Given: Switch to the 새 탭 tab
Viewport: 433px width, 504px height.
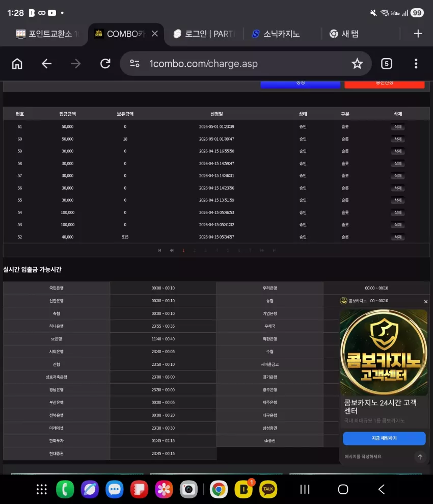Looking at the screenshot, I should click(344, 34).
